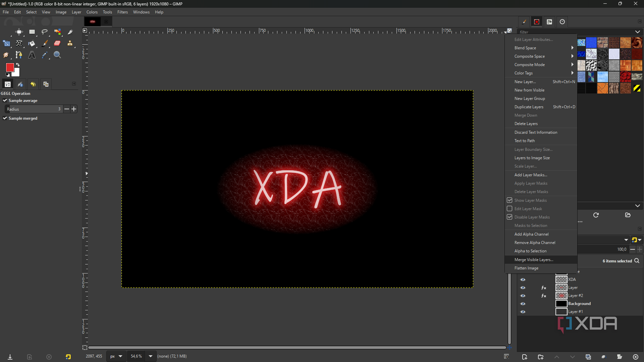
Task: Click the delete layer icon at bottom right
Action: [636, 357]
